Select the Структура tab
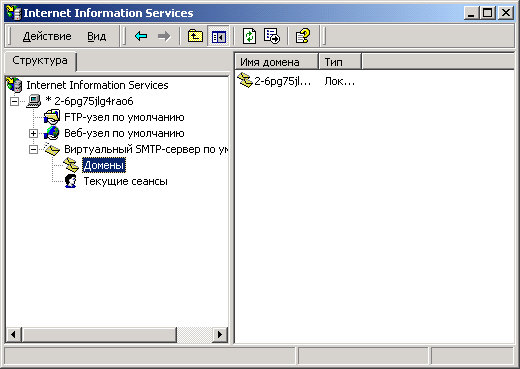520x369 pixels. click(x=40, y=61)
